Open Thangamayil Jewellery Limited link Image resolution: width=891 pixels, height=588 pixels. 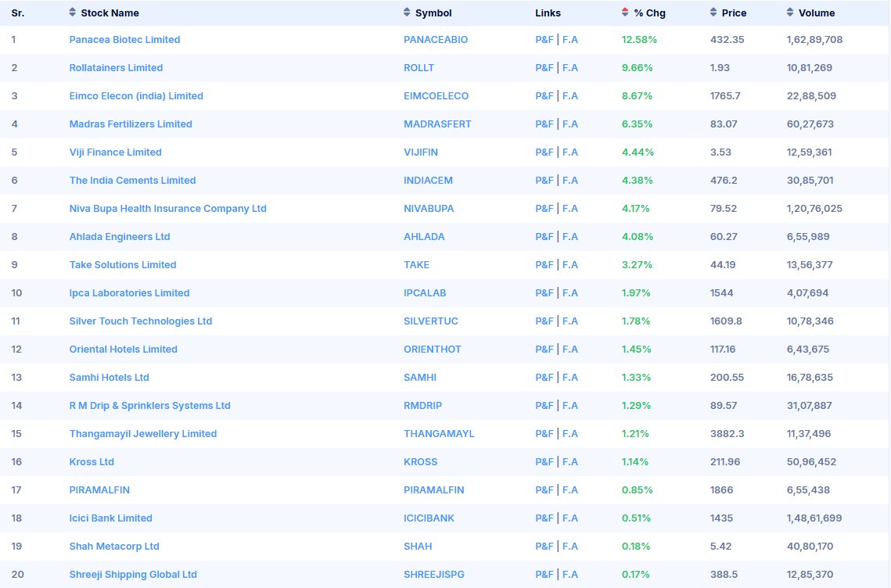143,433
